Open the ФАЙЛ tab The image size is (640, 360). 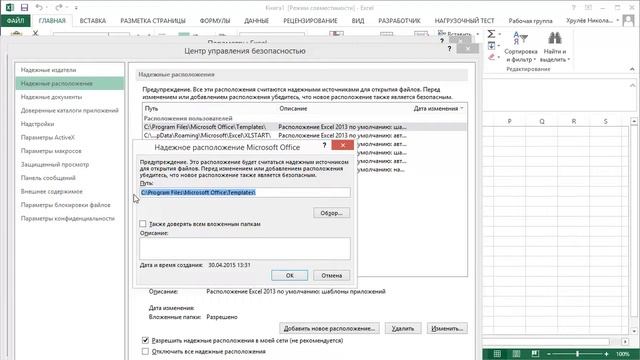tap(15, 20)
